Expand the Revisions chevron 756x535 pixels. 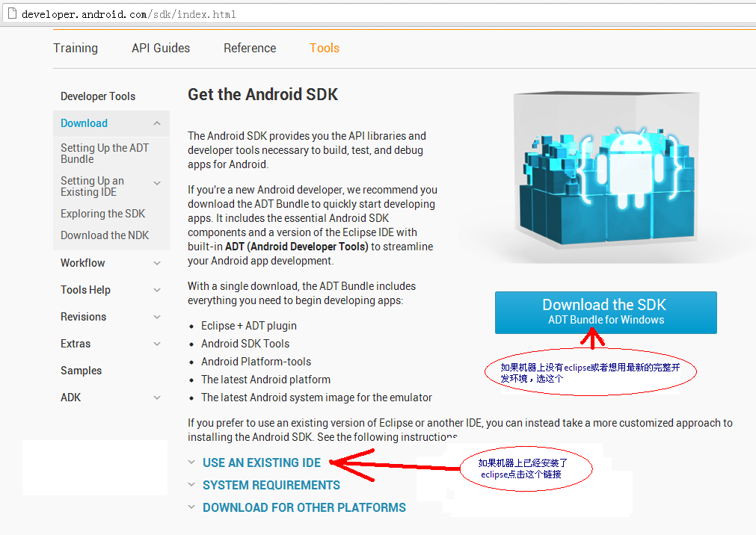(157, 317)
